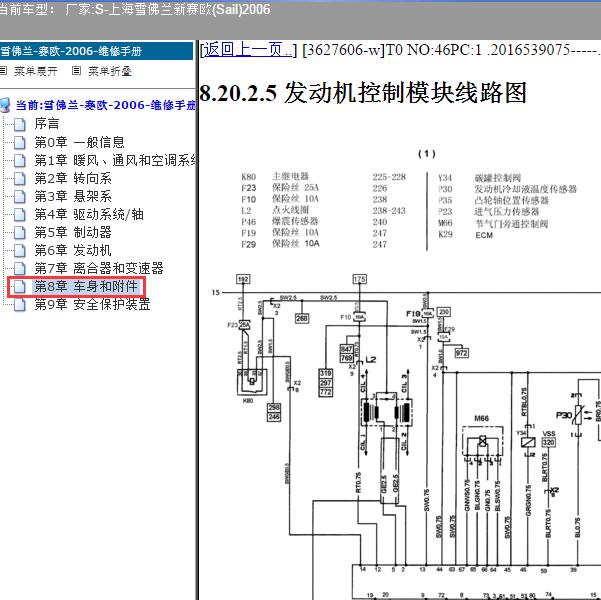Open 第9章 安全保护装置

pyautogui.click(x=92, y=304)
